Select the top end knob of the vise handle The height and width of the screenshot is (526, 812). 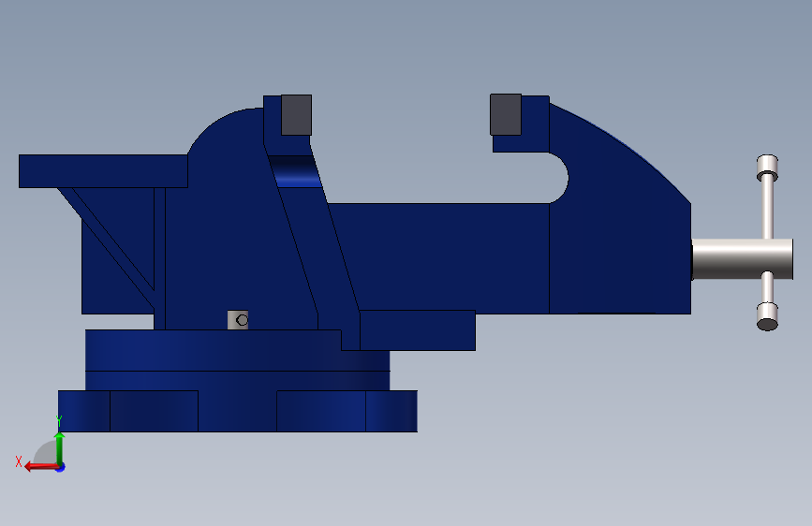pyautogui.click(x=767, y=168)
